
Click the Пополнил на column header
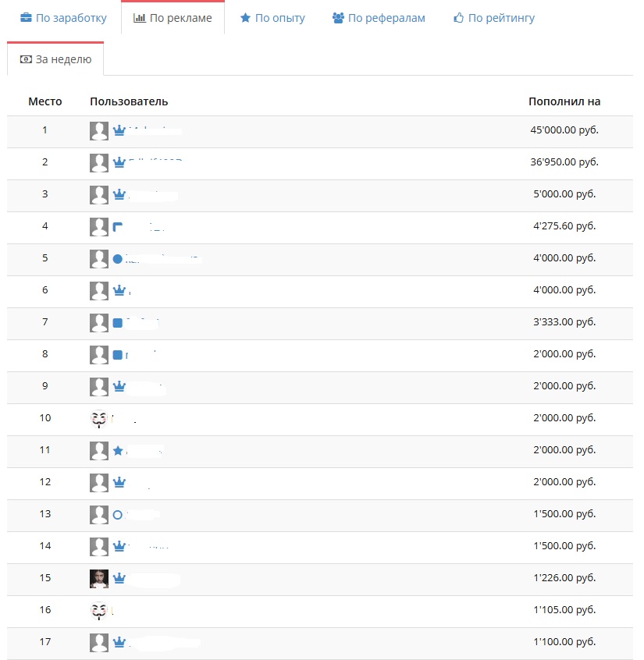[564, 101]
